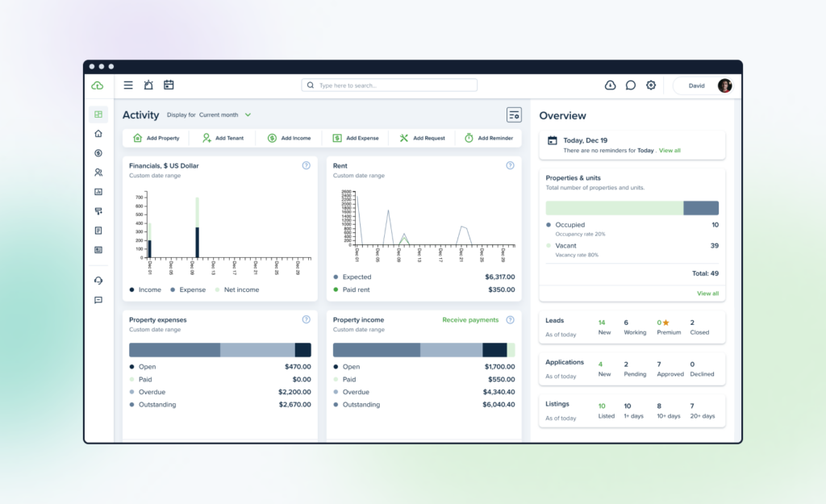
Task: Toggle Paid rent legend in Rent chart
Action: (x=352, y=289)
